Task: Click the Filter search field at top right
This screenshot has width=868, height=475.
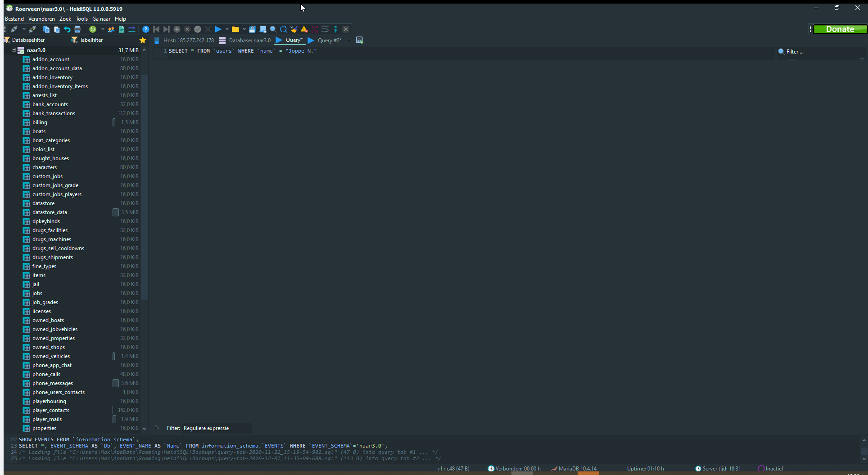Action: click(819, 52)
